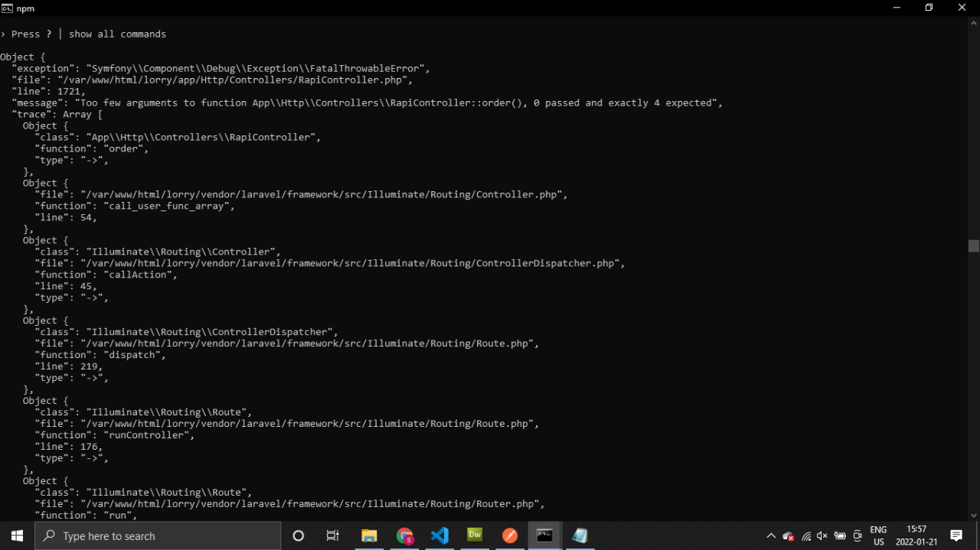Toggle the muted volume speaker icon
The height and width of the screenshot is (550, 980).
coord(822,536)
